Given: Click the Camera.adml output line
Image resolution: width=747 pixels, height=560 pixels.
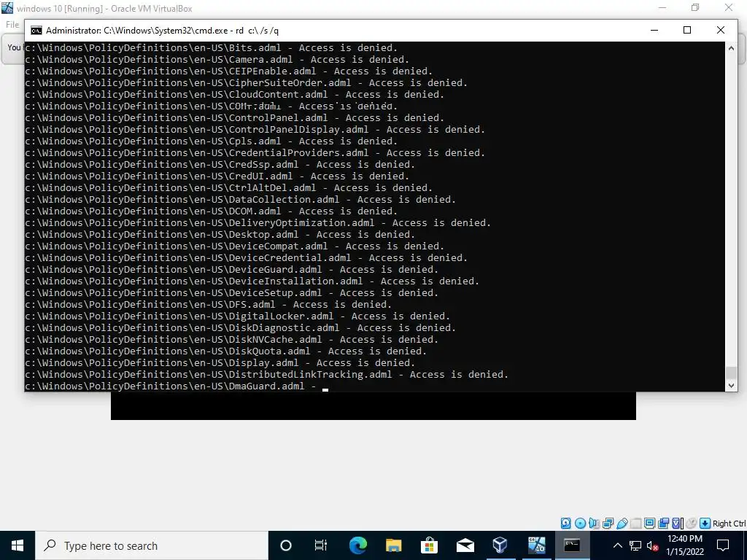Looking at the screenshot, I should (x=217, y=60).
